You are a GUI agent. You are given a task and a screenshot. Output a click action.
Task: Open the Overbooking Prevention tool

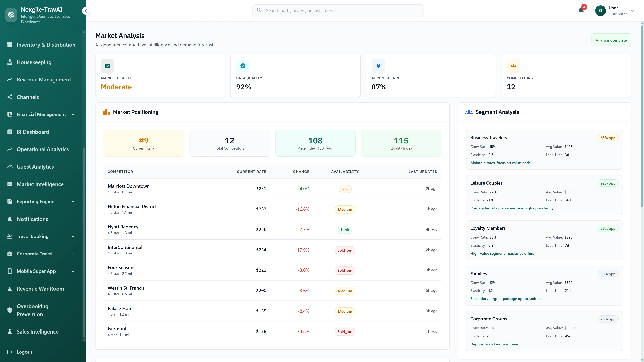(x=33, y=310)
